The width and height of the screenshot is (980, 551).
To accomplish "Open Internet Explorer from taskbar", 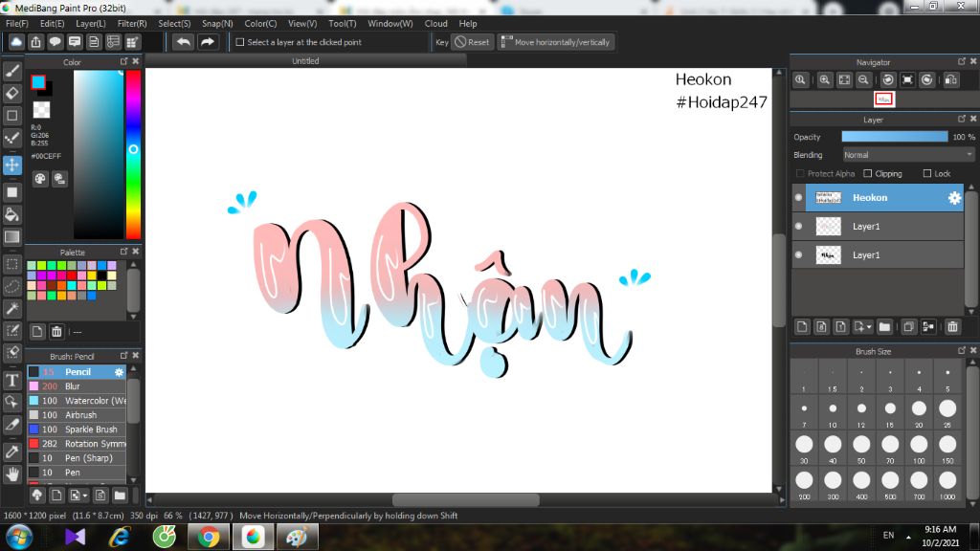I will click(120, 537).
